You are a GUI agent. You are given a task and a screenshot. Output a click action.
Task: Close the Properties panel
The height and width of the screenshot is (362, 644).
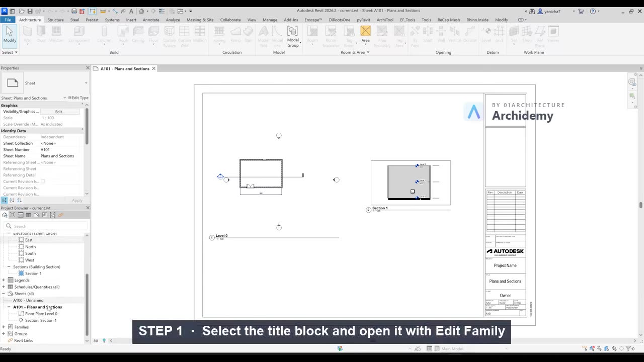pos(88,68)
